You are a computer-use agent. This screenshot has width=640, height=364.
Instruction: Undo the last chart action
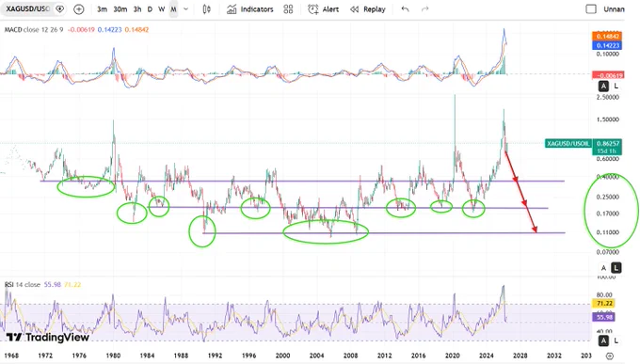point(405,9)
